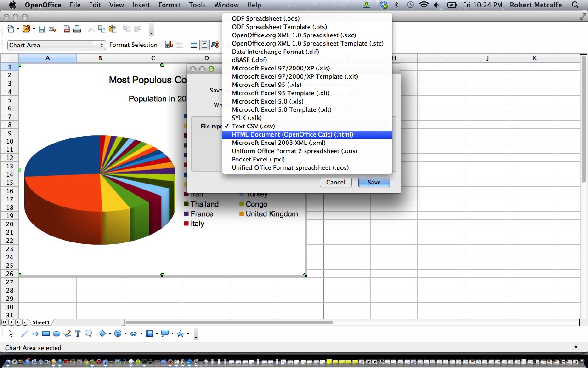Choose the Select arrow tool
The image size is (588, 368).
pyautogui.click(x=11, y=333)
